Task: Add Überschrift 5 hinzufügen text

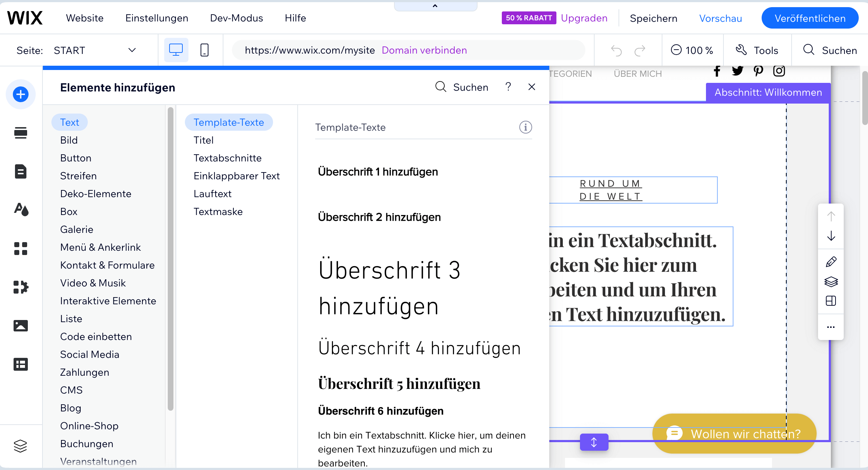Action: tap(399, 384)
